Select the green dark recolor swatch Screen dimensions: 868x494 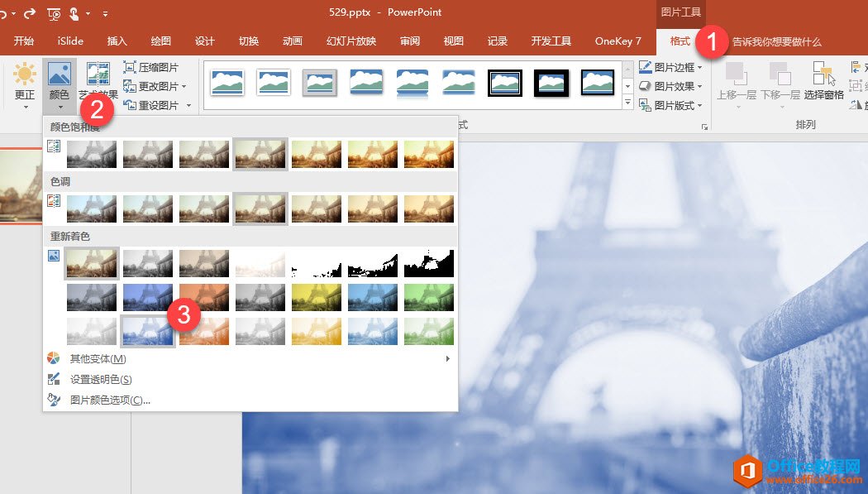(429, 297)
